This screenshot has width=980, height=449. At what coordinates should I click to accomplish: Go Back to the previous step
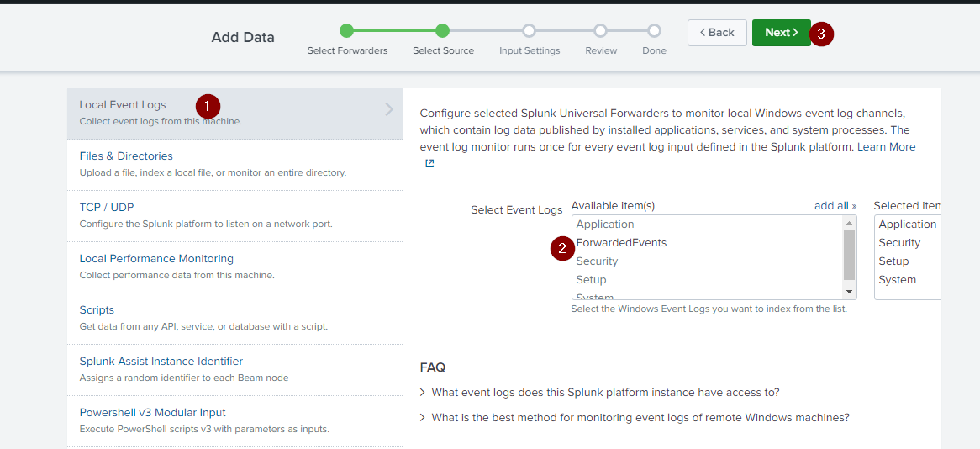(x=717, y=33)
